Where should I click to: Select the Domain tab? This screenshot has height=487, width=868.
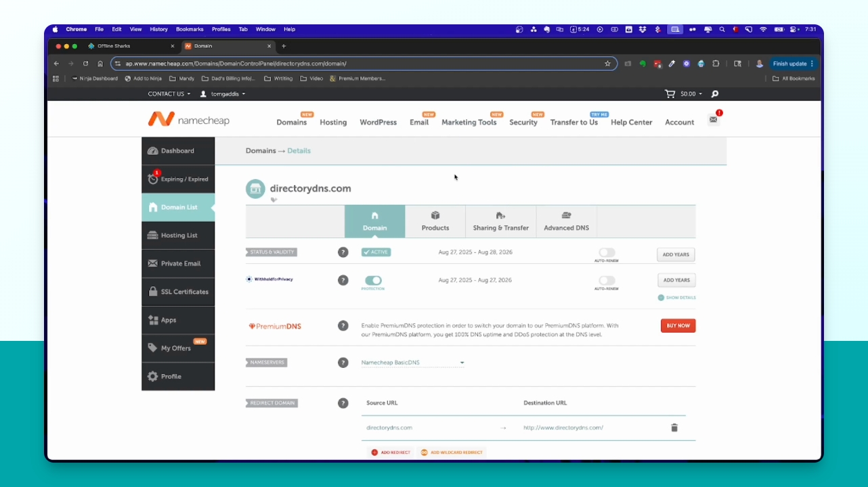(x=374, y=221)
